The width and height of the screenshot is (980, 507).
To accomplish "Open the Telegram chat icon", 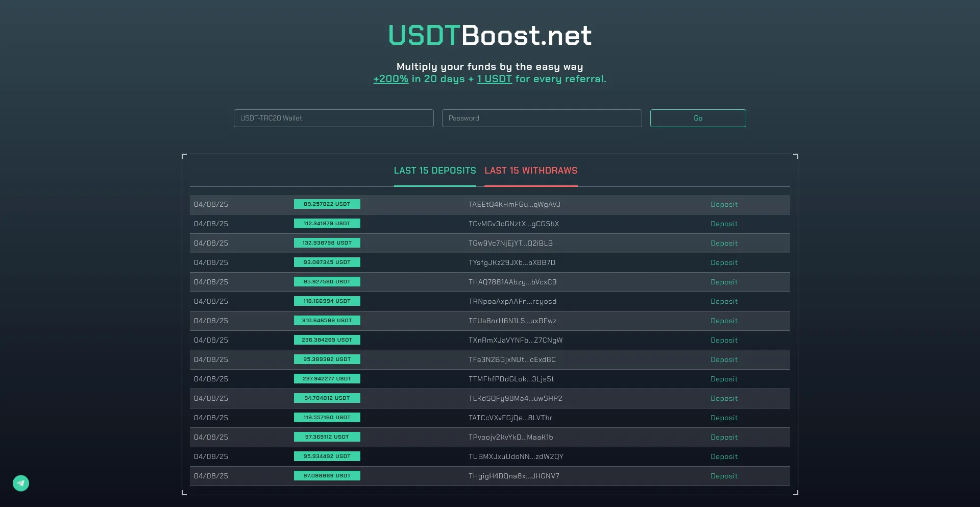I will (21, 483).
